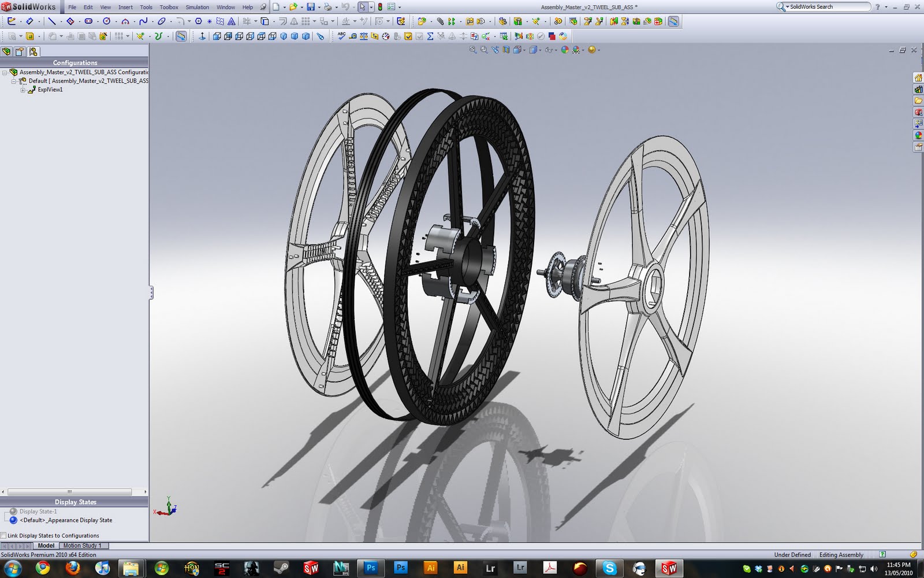Launch SolidWorks from the taskbar

tap(312, 567)
